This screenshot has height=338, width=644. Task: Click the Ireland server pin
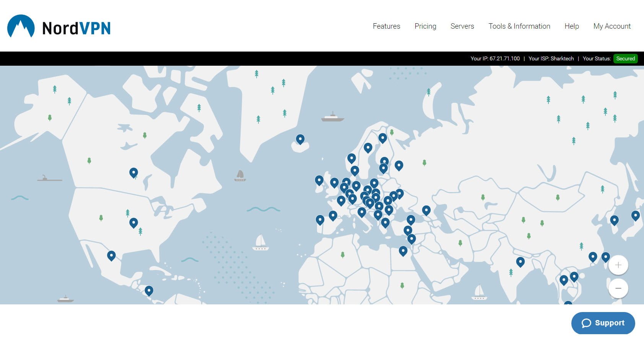(319, 180)
